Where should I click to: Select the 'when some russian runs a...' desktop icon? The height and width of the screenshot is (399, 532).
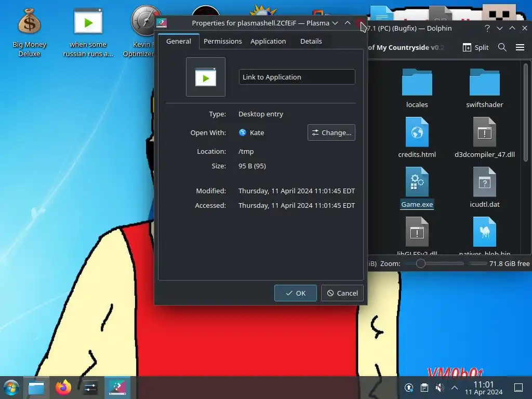click(x=88, y=32)
